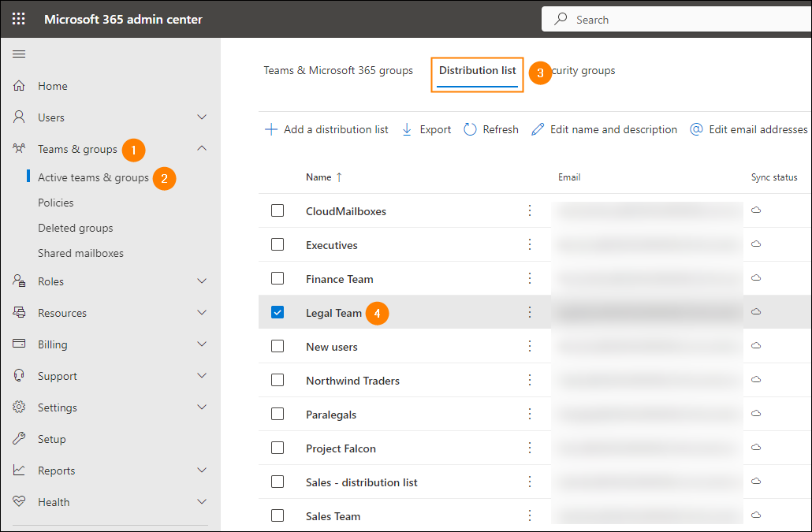This screenshot has height=532, width=812.
Task: Expand the Roles section chevron
Action: (x=202, y=281)
